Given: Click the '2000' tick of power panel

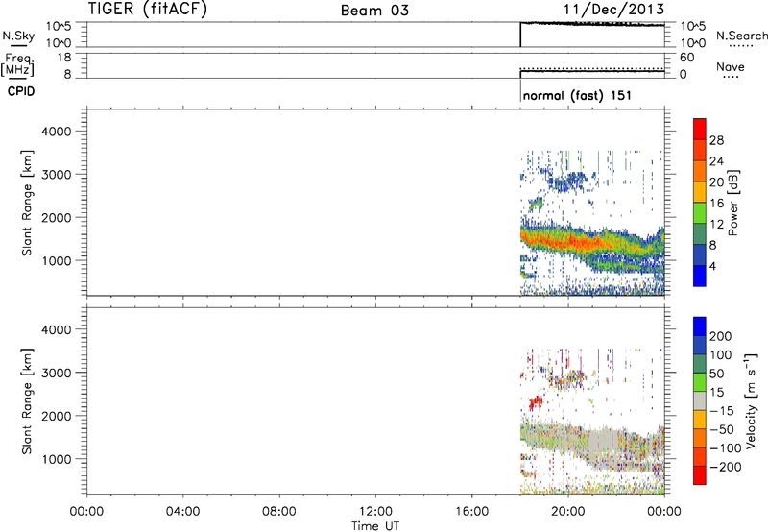Looking at the screenshot, I should [x=56, y=217].
